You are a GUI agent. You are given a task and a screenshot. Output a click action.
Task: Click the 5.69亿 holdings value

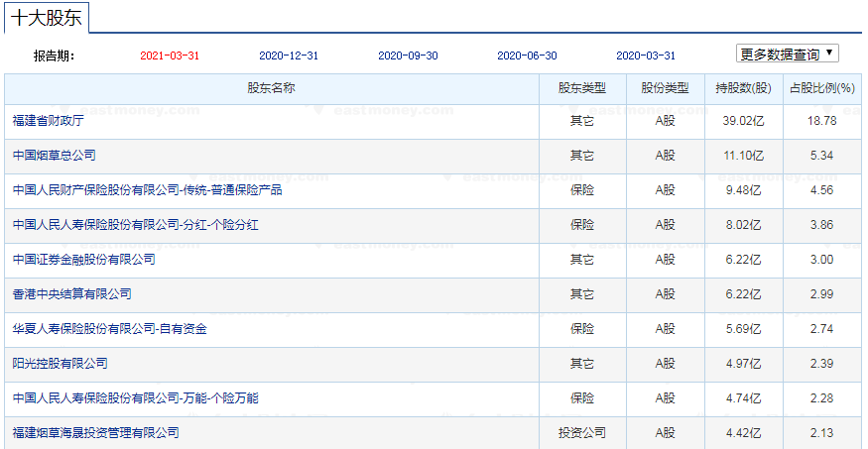pyautogui.click(x=743, y=329)
